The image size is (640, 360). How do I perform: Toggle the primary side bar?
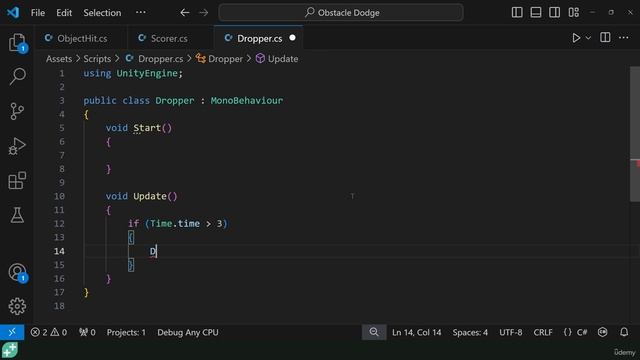pyautogui.click(x=517, y=12)
